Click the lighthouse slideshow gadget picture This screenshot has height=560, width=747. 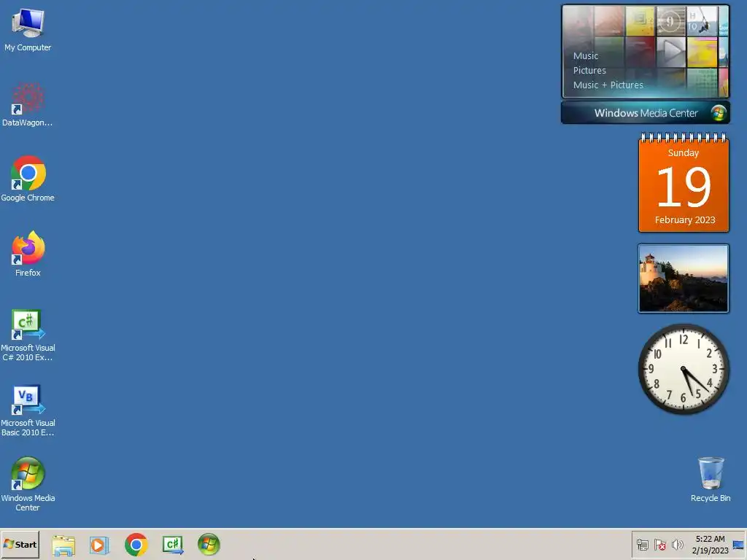pos(684,279)
